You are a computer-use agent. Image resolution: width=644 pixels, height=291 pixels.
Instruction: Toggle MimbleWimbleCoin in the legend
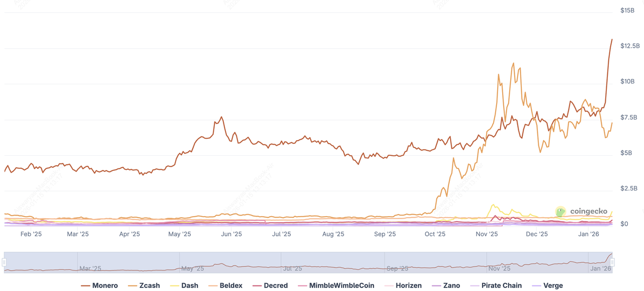(336, 285)
